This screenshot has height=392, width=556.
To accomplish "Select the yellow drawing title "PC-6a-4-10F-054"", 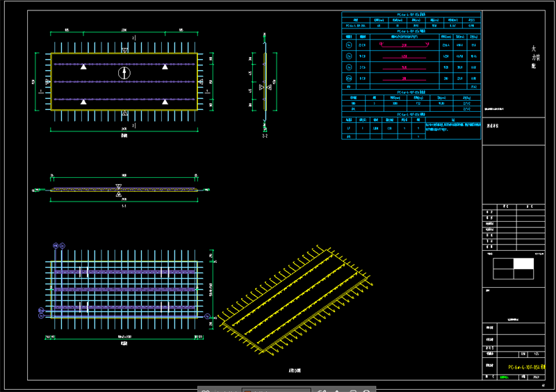I will click(x=527, y=367).
